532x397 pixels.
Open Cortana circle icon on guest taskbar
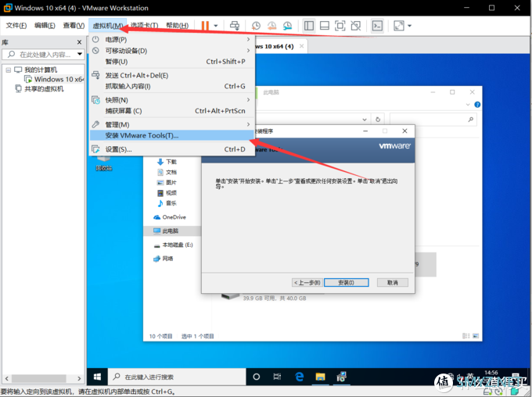tap(257, 377)
